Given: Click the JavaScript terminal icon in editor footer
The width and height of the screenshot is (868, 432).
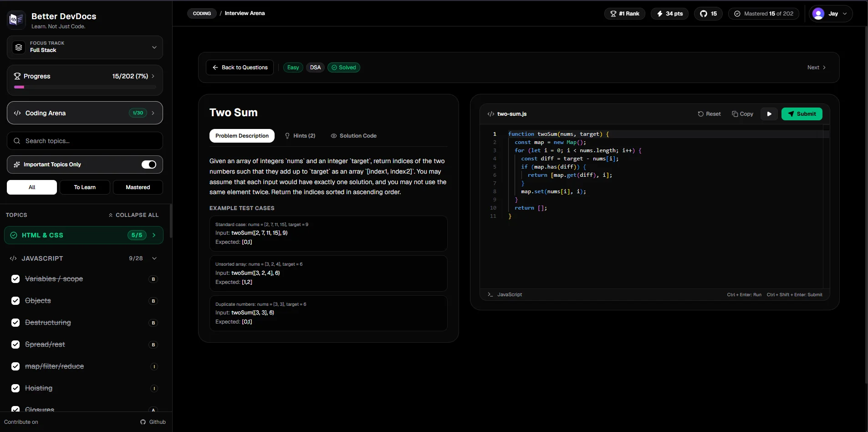Looking at the screenshot, I should (490, 294).
